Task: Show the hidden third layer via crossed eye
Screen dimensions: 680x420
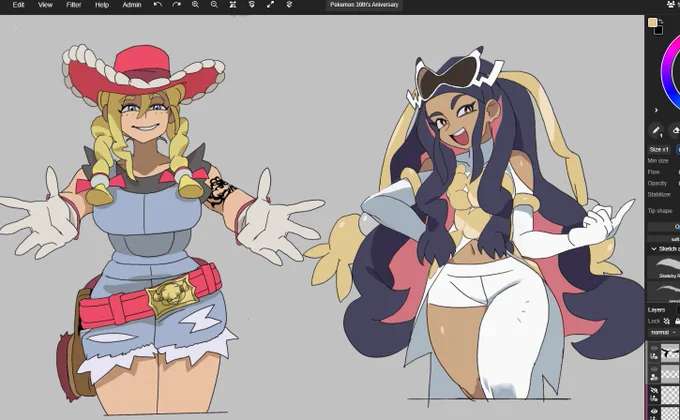Action: 654,390
